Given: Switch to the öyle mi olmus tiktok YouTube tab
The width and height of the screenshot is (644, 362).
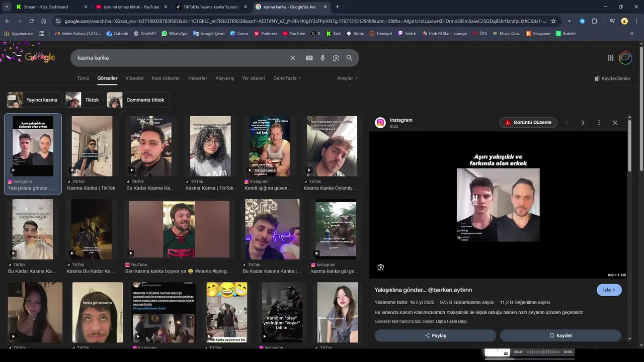Looking at the screenshot, I should (x=131, y=7).
